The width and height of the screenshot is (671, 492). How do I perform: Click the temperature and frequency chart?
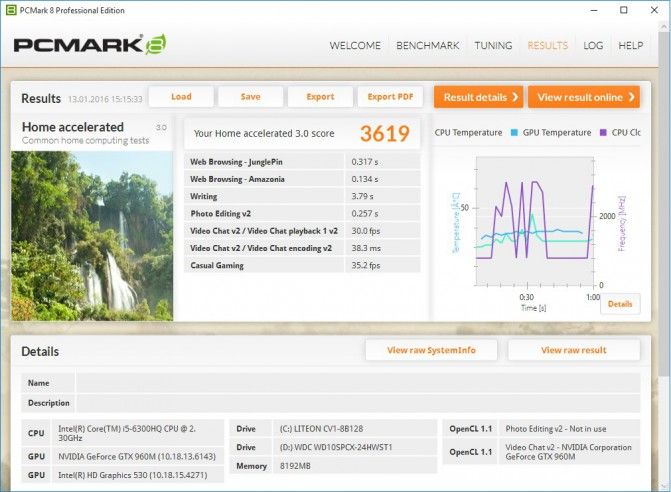(x=535, y=221)
